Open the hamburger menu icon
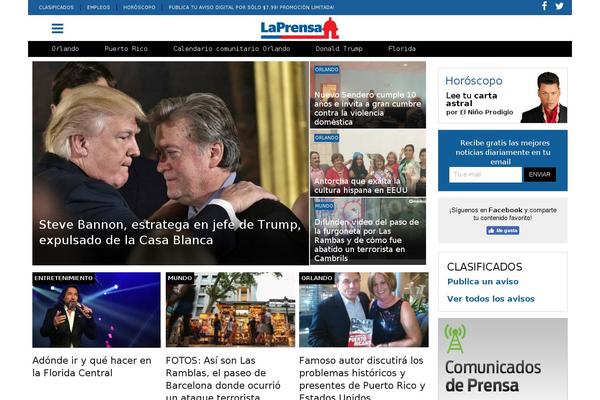 click(57, 28)
